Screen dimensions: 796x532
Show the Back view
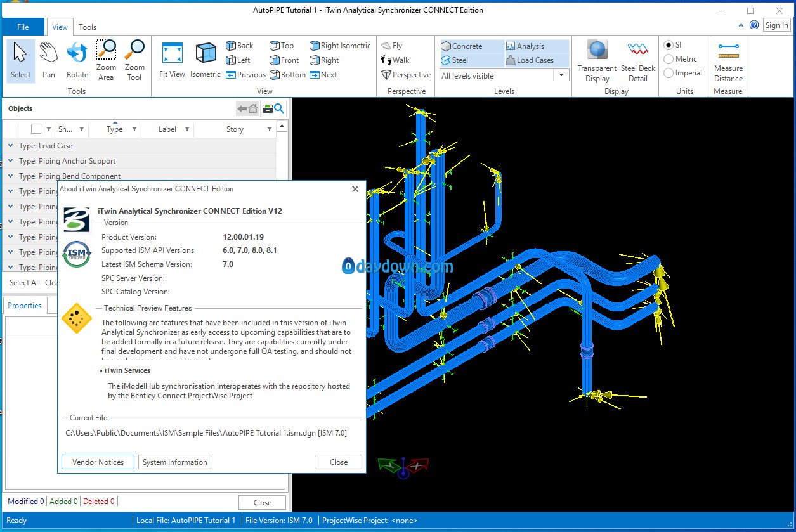coord(240,46)
